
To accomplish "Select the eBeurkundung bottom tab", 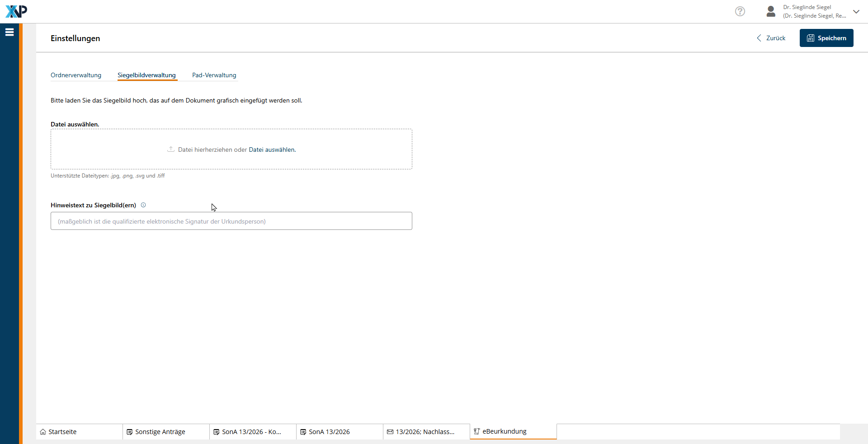I will pyautogui.click(x=504, y=431).
